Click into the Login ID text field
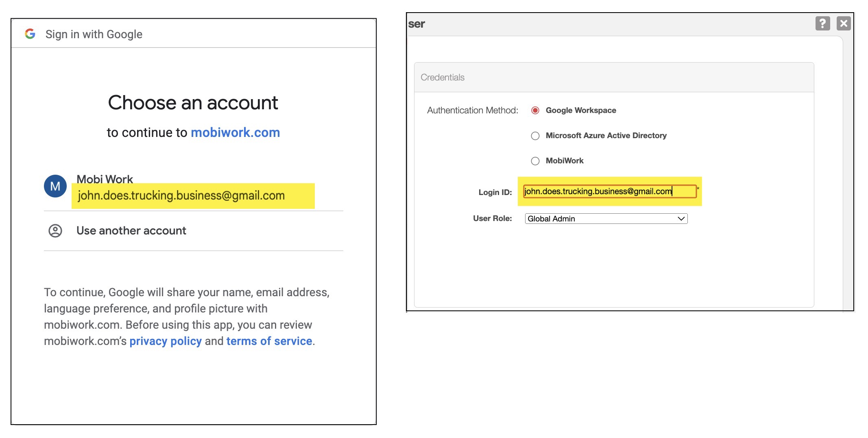This screenshot has width=868, height=438. tap(609, 191)
